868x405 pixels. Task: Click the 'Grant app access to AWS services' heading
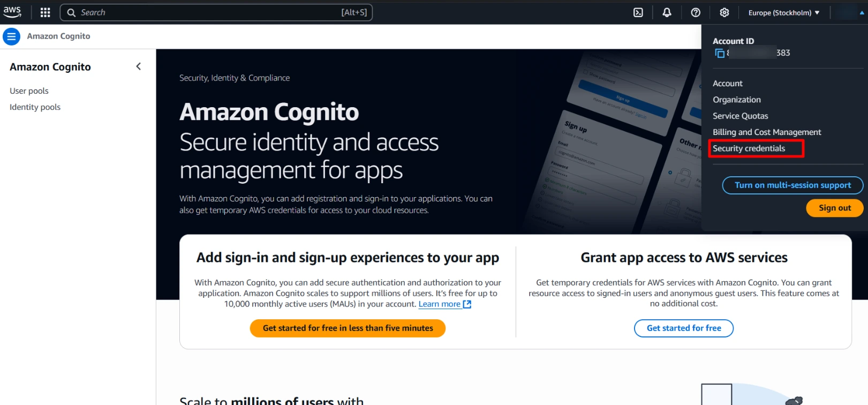pyautogui.click(x=684, y=258)
